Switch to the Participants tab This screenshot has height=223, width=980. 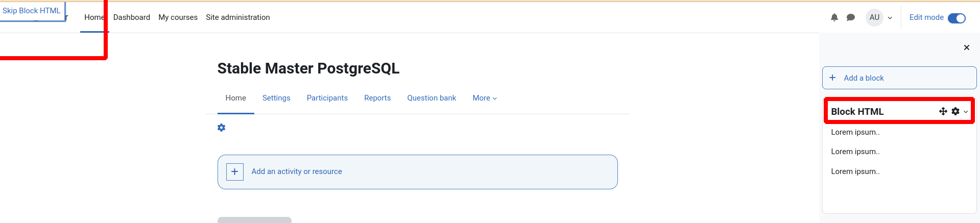(327, 98)
